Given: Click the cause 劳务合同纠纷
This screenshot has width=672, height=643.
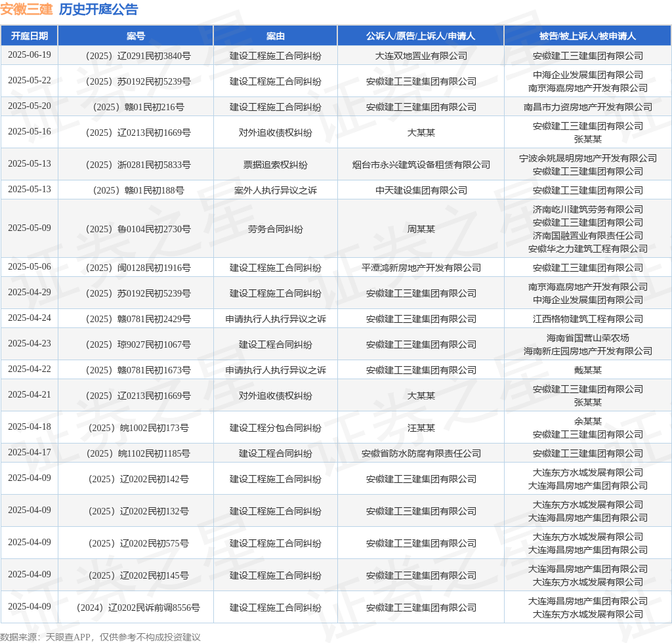Looking at the screenshot, I should coord(275,229).
